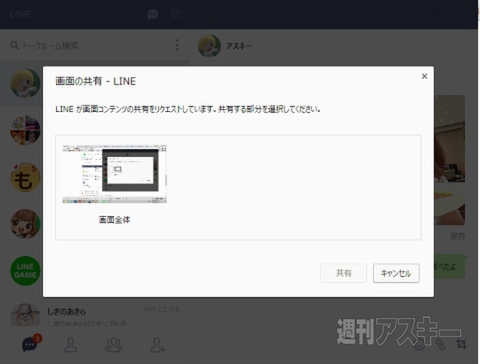Screen dimensions: 480x364
Task: Click the 共有 button in the dialog
Action: 343,273
